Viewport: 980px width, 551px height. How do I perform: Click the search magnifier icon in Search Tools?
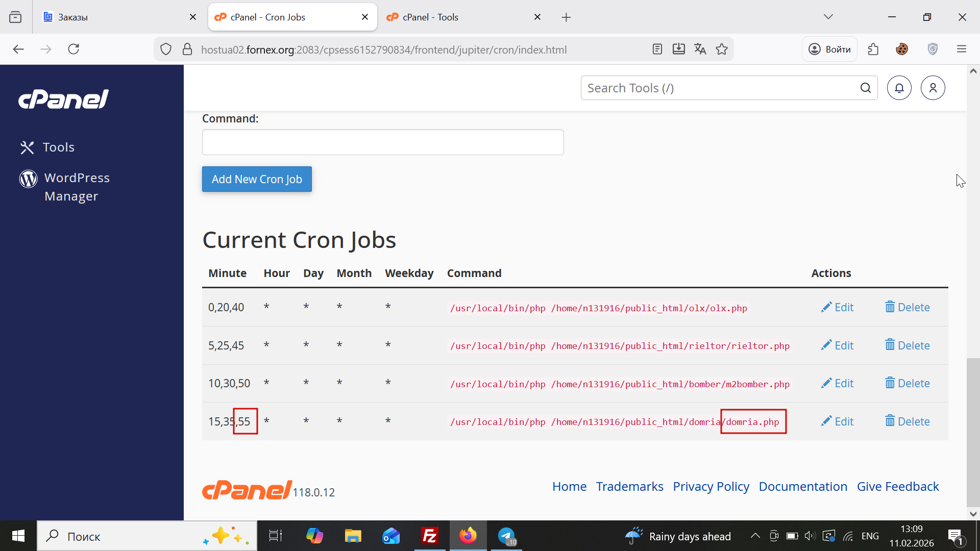(x=865, y=88)
